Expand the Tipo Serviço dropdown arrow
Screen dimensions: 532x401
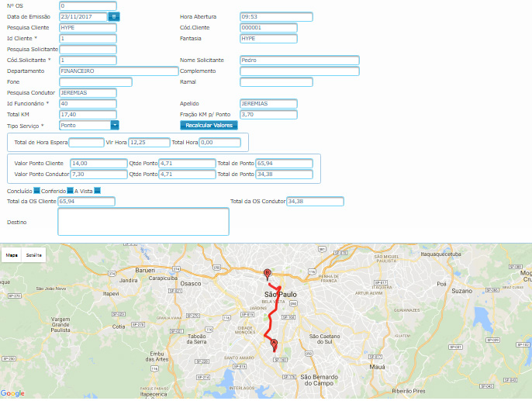click(114, 125)
